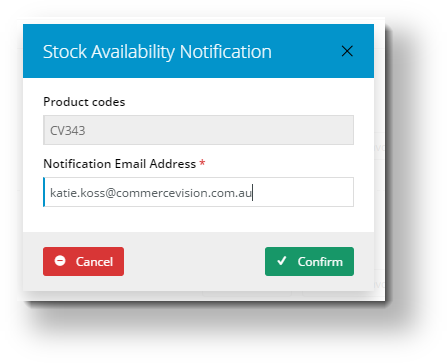Click the empty space after the email address
The height and width of the screenshot is (364, 448).
coord(303,192)
